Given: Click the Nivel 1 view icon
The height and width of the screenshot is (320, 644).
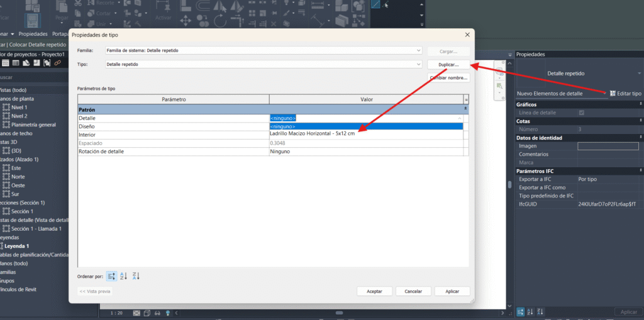Looking at the screenshot, I should (x=7, y=108).
